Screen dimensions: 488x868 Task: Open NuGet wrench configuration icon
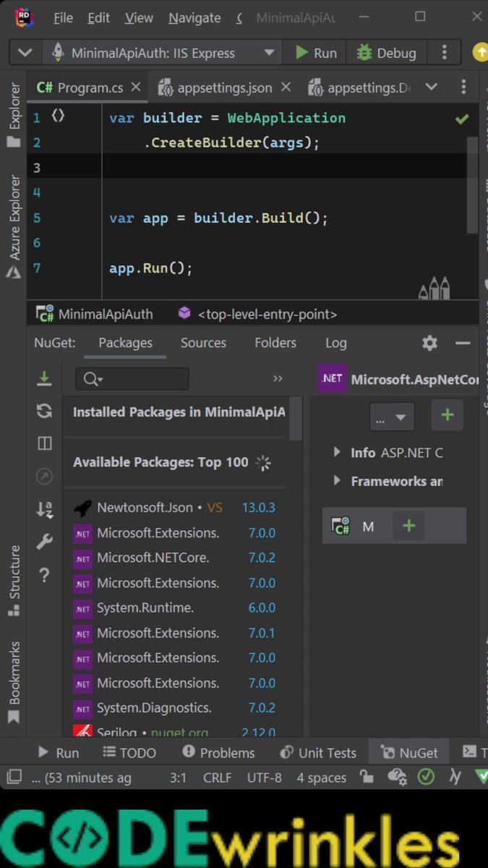pyautogui.click(x=44, y=542)
